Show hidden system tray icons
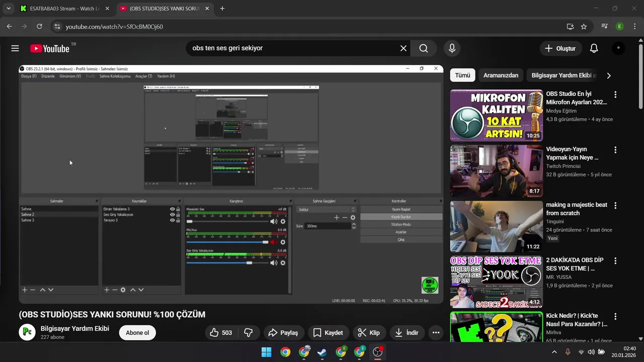 tap(554, 352)
